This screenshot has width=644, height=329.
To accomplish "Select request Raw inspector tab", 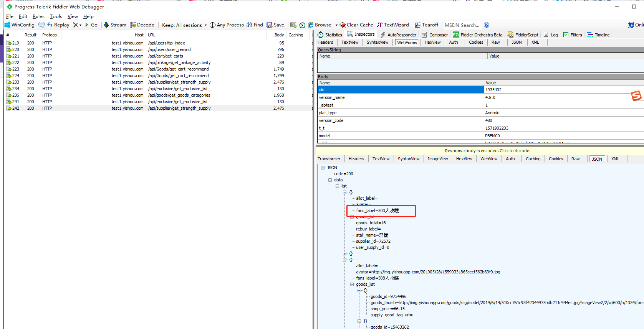I will pos(496,43).
